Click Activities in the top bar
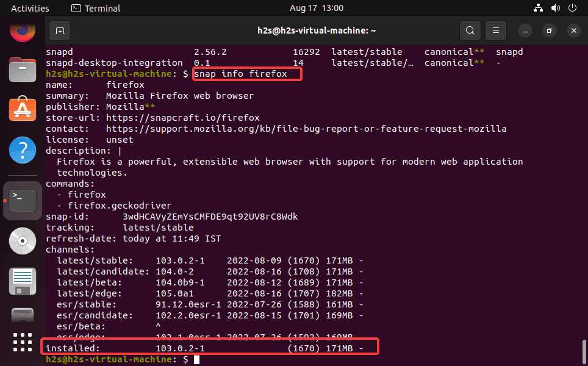588x366 pixels. click(29, 8)
